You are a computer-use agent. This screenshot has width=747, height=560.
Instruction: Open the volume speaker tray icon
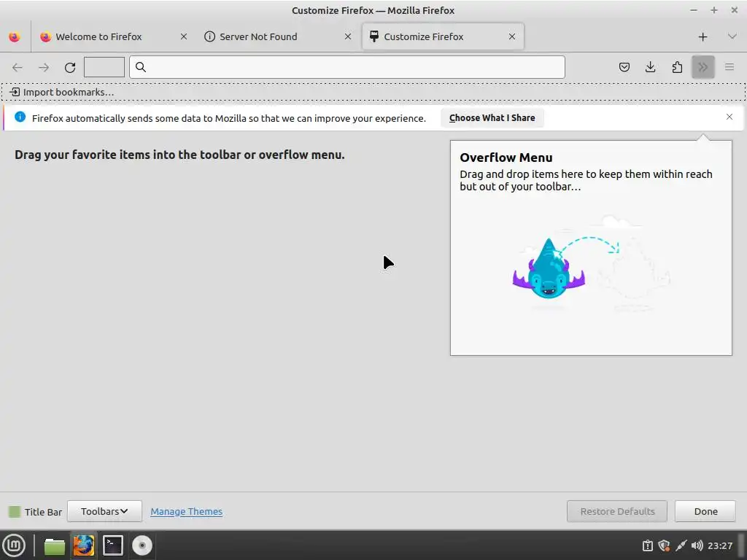pyautogui.click(x=697, y=545)
